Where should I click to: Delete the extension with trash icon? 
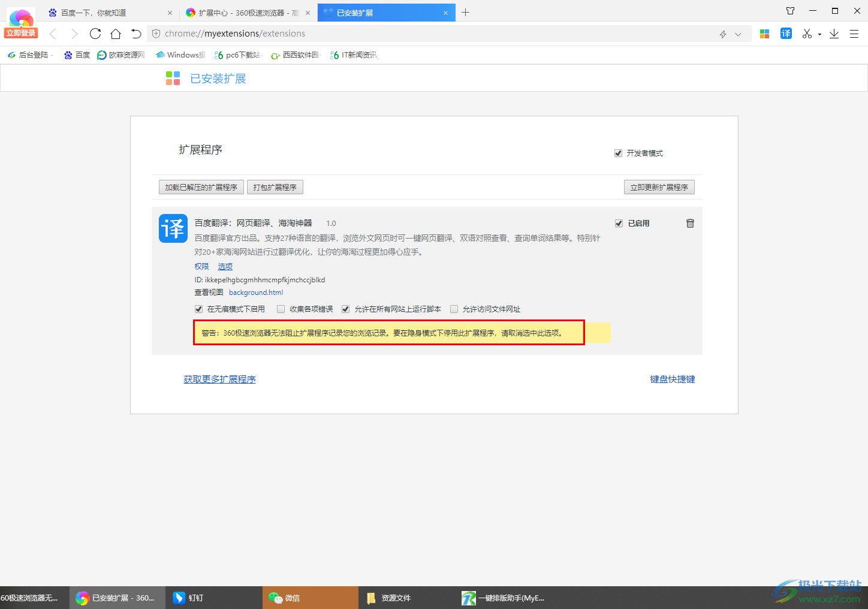click(690, 223)
